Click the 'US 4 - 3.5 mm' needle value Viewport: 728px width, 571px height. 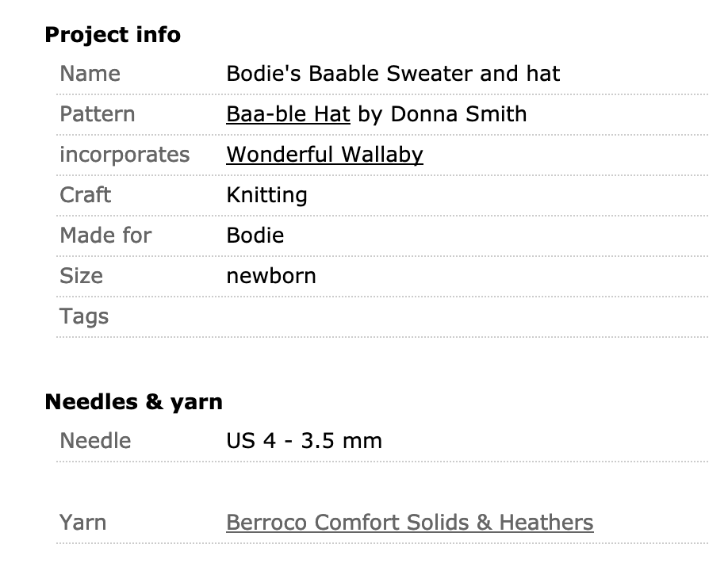(x=304, y=440)
